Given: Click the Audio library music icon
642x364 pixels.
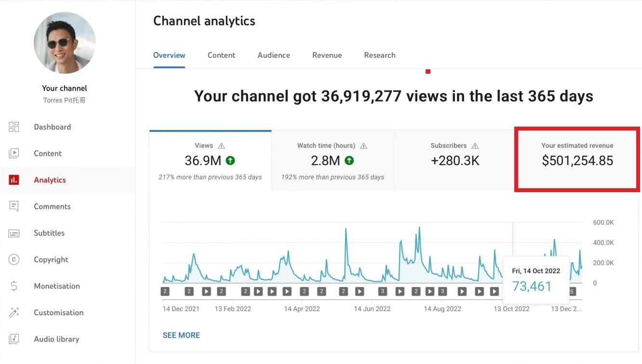Looking at the screenshot, I should click(x=14, y=339).
